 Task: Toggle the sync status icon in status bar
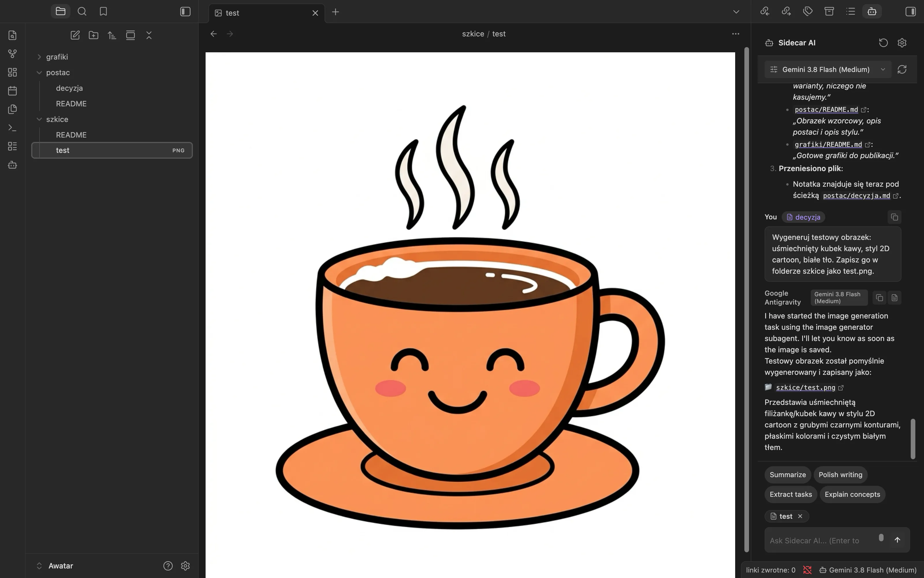point(807,570)
